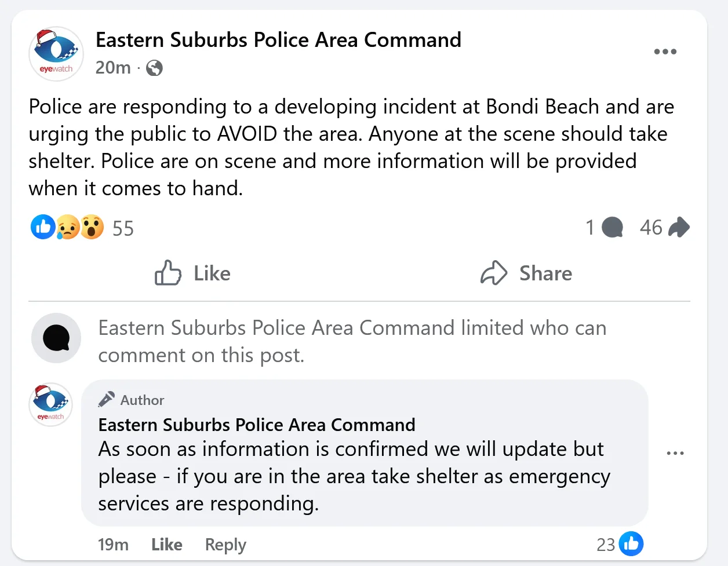View the 55 reactions count
The height and width of the screenshot is (566, 728).
point(123,228)
